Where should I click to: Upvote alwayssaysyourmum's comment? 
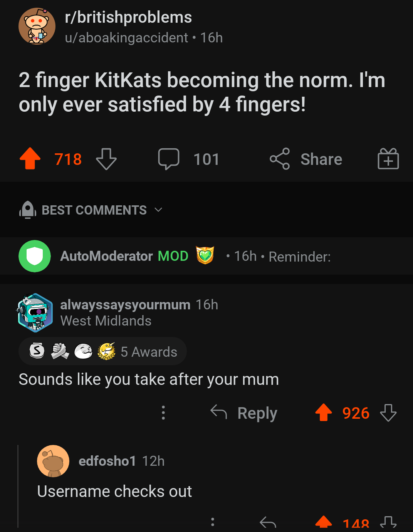tap(324, 413)
